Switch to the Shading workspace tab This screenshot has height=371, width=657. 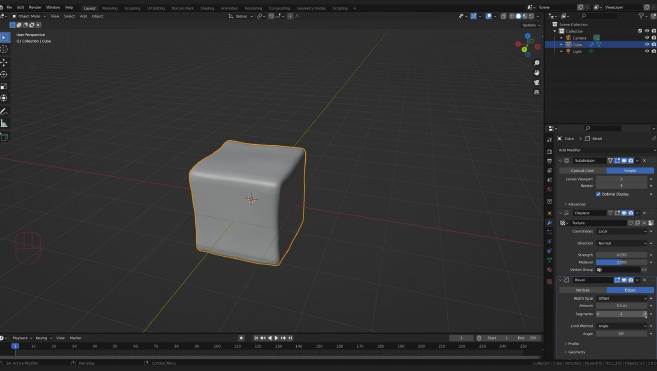pyautogui.click(x=207, y=8)
